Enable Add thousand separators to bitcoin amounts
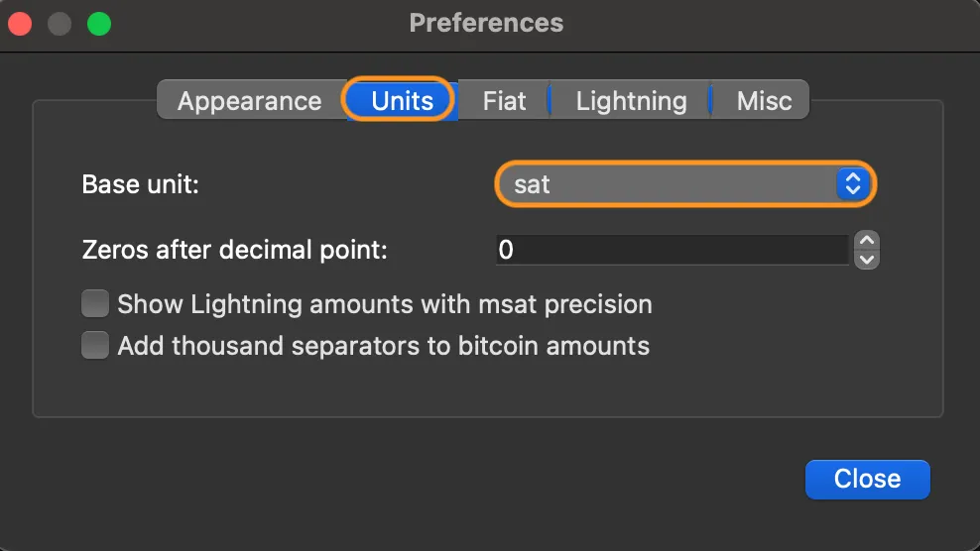 pyautogui.click(x=95, y=346)
